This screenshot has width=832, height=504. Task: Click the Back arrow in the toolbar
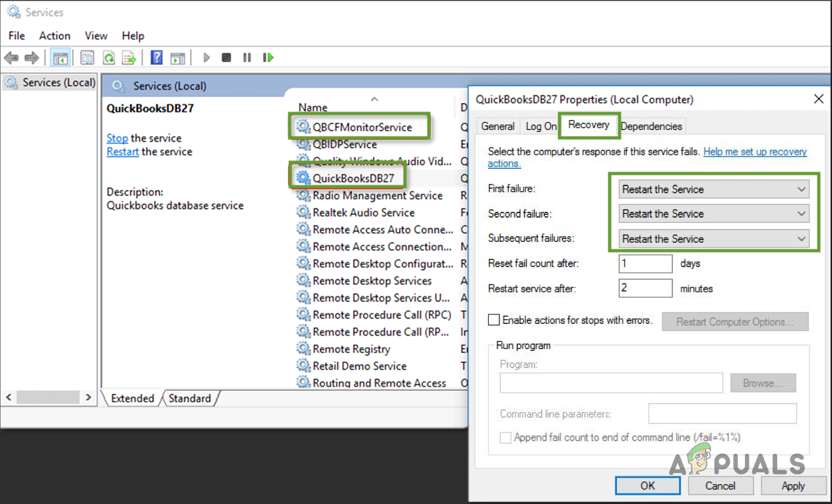[11, 58]
